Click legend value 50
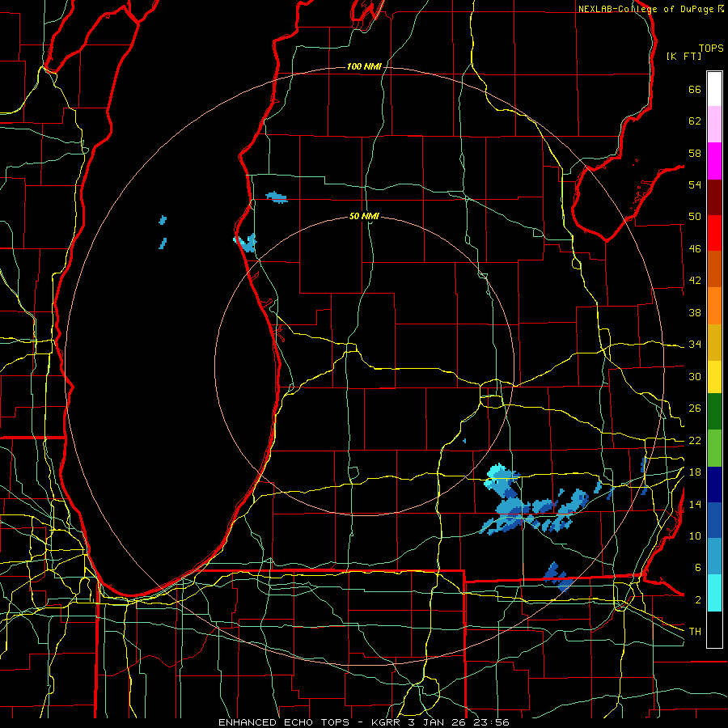This screenshot has height=728, width=728. [x=695, y=217]
